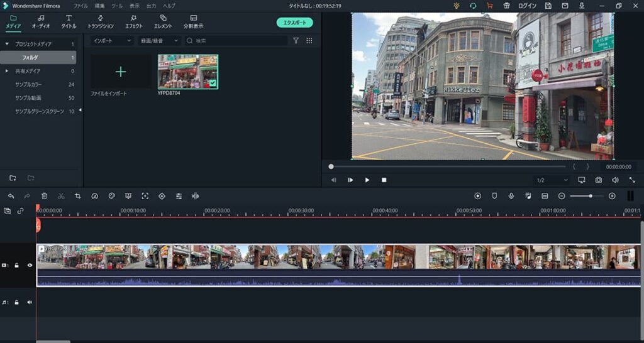Click the keyframe diamond icon
Image resolution: width=644 pixels, height=343 pixels.
click(x=162, y=196)
